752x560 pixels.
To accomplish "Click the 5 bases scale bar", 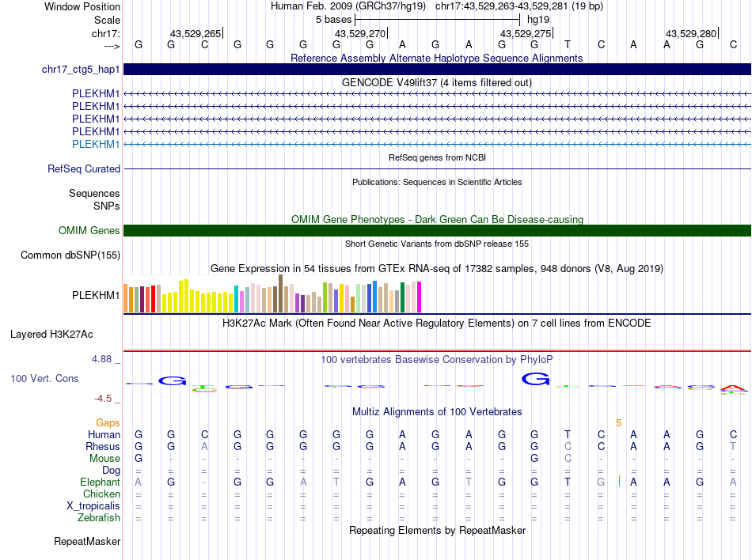I will tap(437, 19).
